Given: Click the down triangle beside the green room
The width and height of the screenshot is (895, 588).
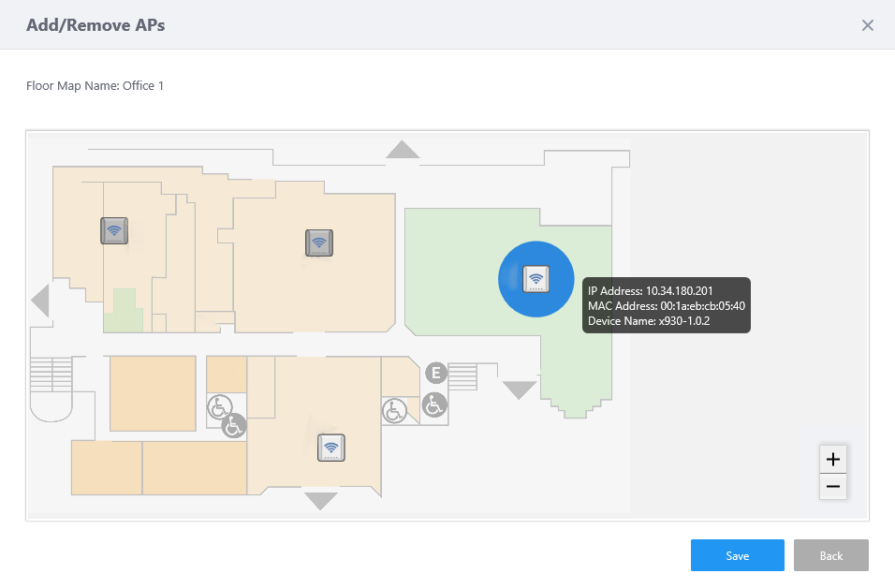Looking at the screenshot, I should [x=519, y=389].
